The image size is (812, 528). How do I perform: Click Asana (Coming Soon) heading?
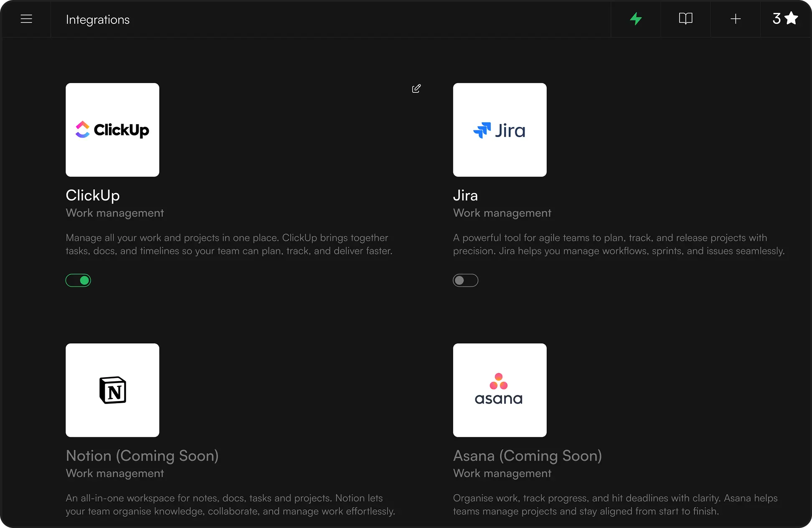coord(527,456)
